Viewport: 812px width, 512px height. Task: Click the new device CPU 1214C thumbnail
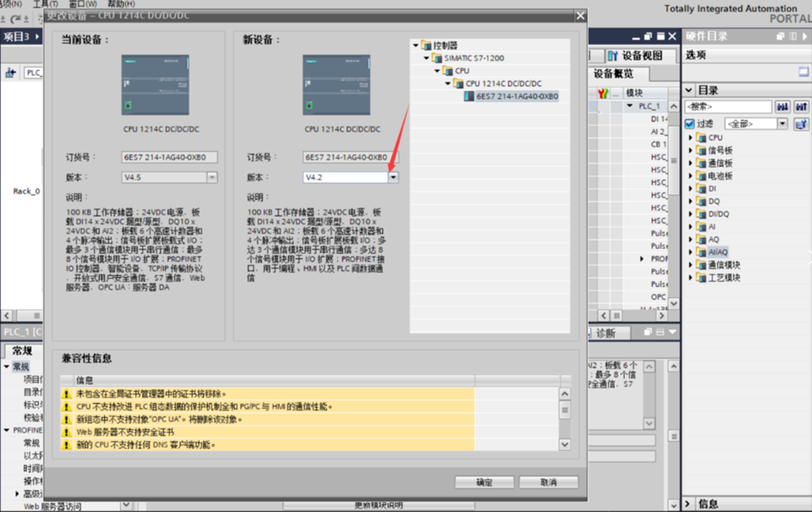point(336,85)
